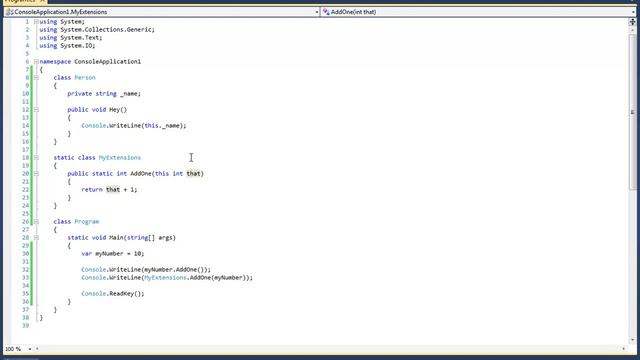The image size is (640, 360).
Task: Click 'System.Text' on line 3
Action: coord(79,38)
